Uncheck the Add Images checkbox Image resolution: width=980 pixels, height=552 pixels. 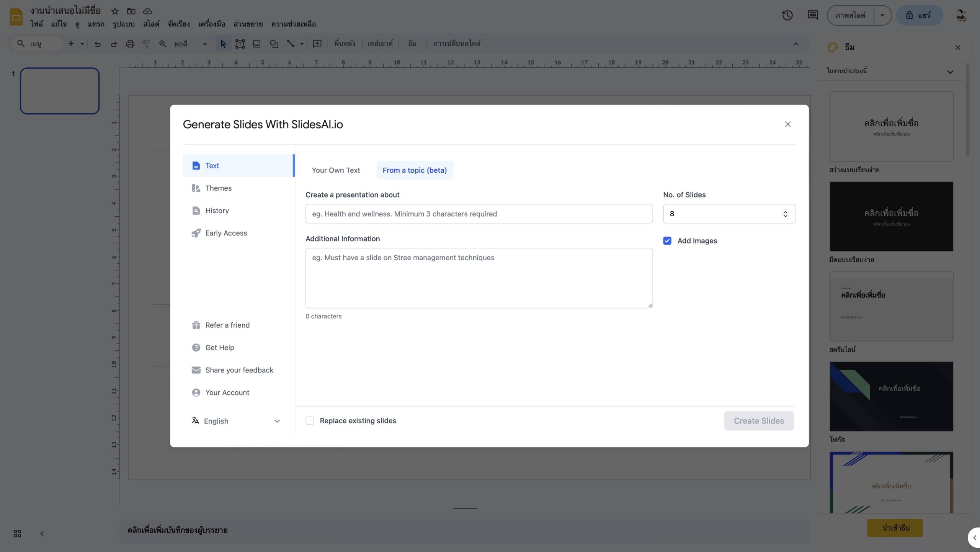(667, 241)
